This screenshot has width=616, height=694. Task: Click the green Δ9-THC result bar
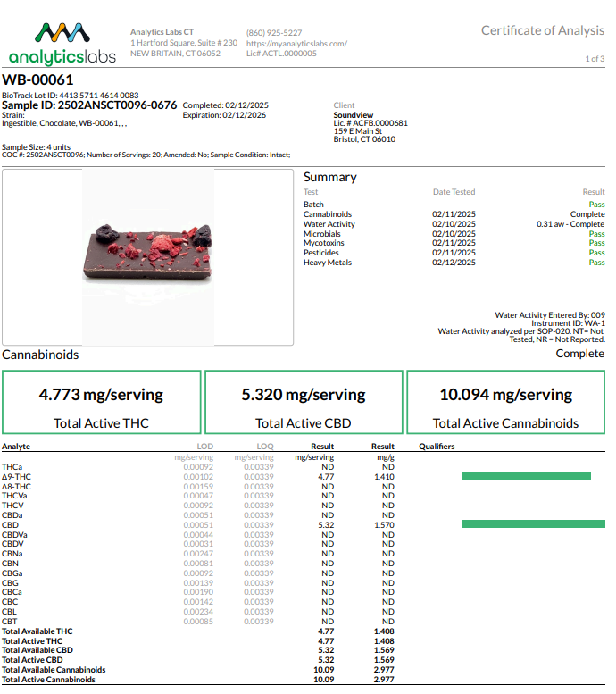tap(526, 476)
